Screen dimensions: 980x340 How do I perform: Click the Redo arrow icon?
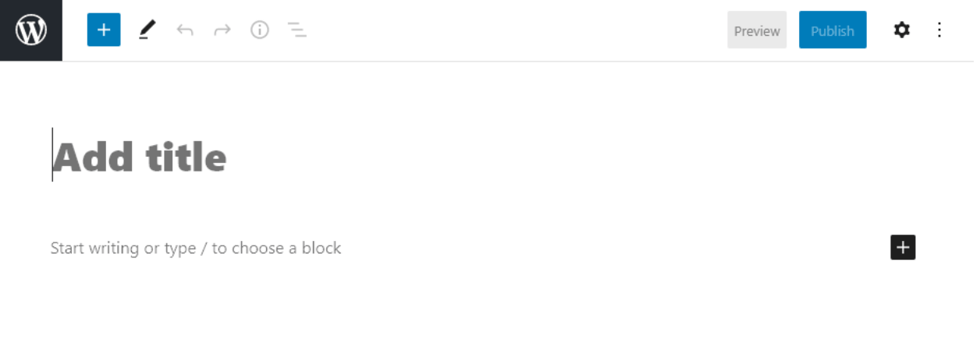point(222,30)
